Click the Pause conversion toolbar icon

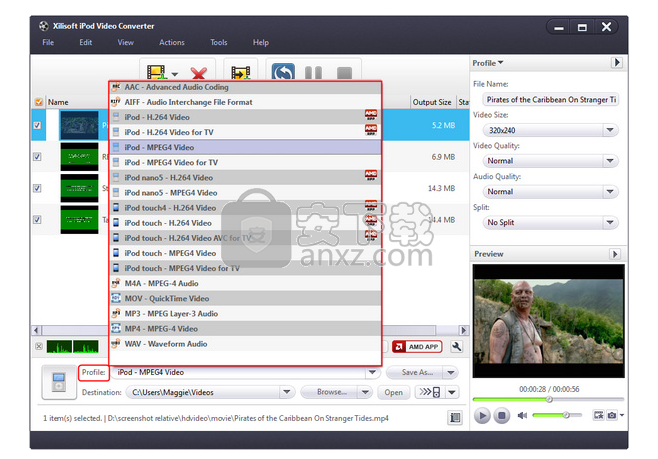coord(313,73)
